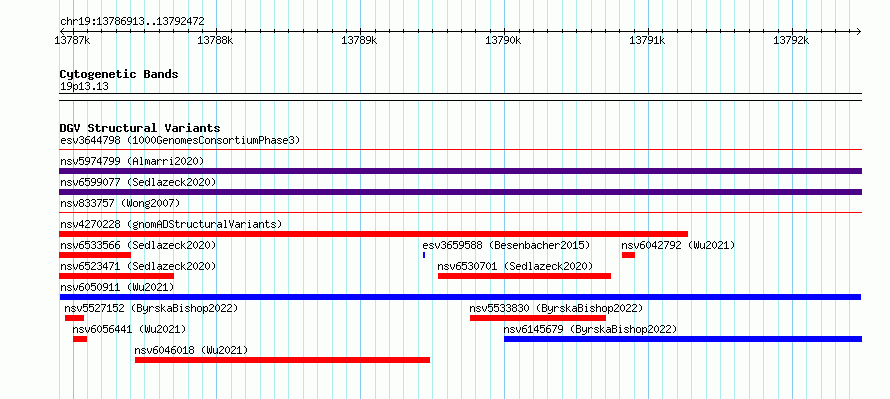890x399 pixels.
Task: Click the 13791k ruler tick label
Action: tap(648, 41)
